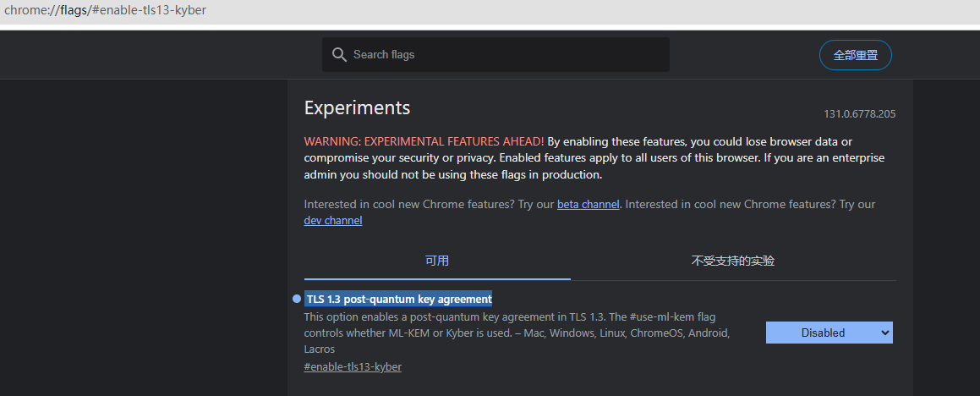Switch to the 可用 tab
This screenshot has width=980, height=396.
437,261
